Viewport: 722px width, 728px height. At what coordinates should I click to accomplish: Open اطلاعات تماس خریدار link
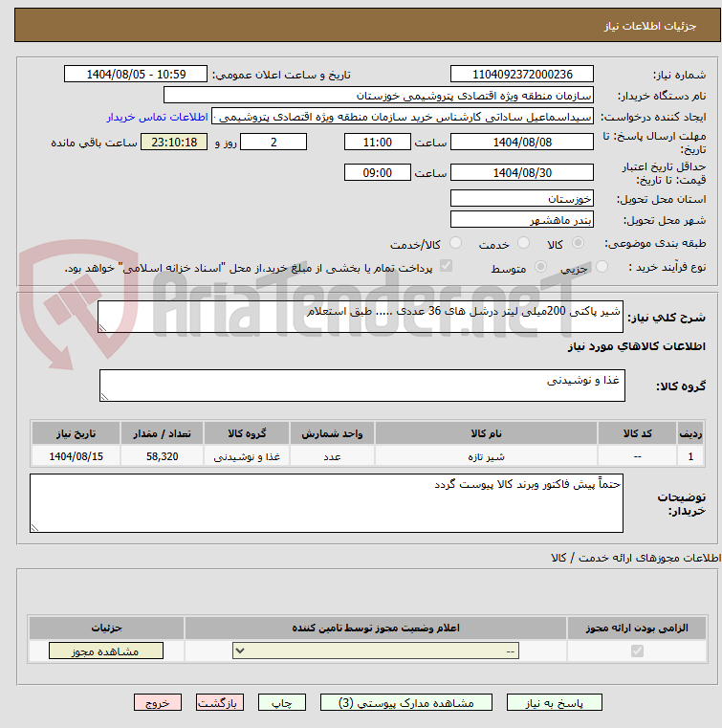[x=157, y=117]
